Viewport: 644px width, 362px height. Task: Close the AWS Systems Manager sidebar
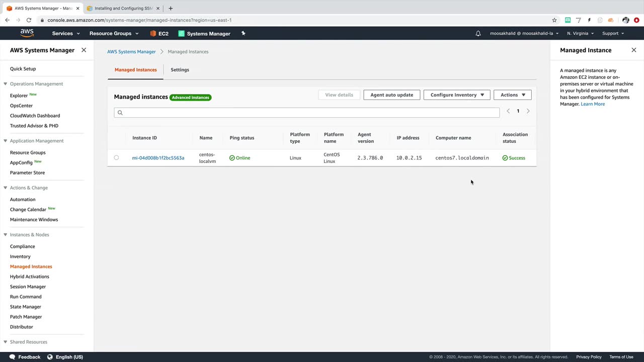pos(84,50)
